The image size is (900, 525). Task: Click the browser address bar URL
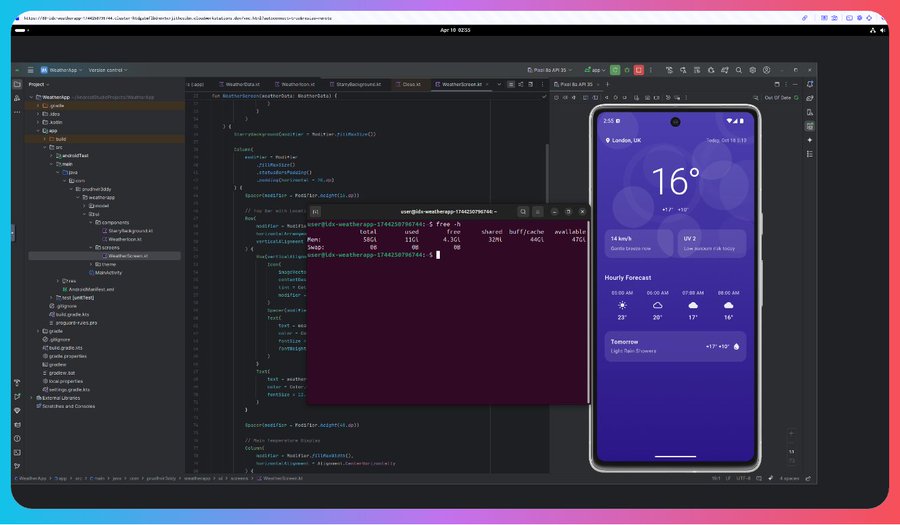click(178, 18)
